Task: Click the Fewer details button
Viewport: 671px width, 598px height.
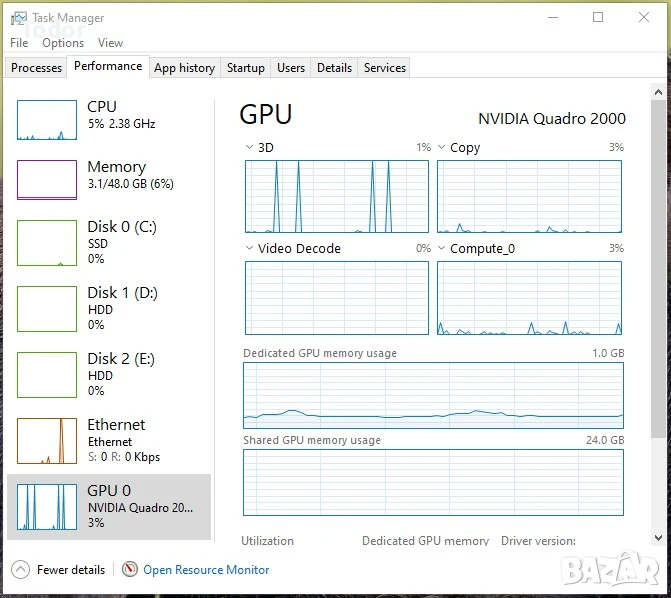Action: pos(58,570)
